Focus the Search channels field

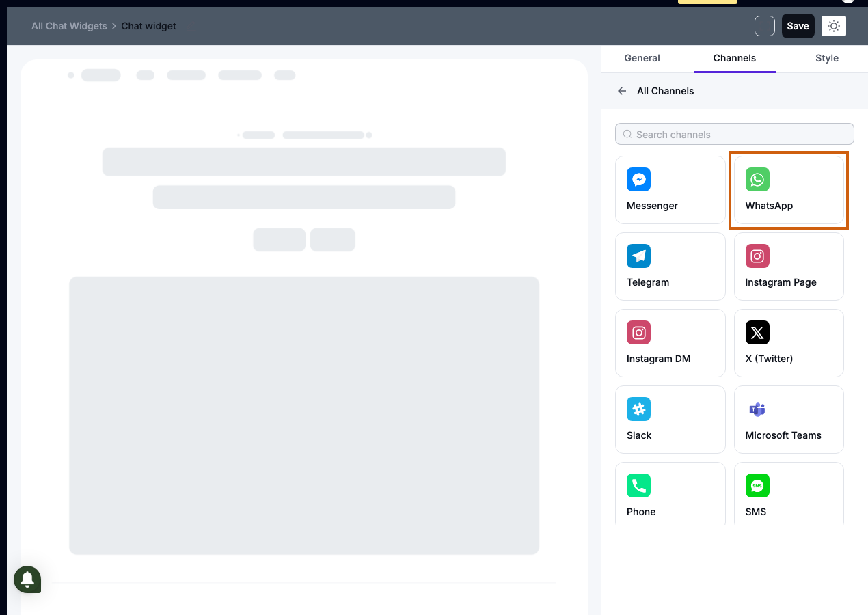click(735, 134)
